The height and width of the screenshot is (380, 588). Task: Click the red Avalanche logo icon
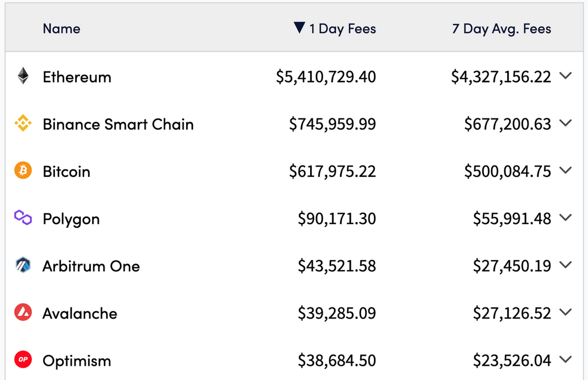pyautogui.click(x=23, y=313)
